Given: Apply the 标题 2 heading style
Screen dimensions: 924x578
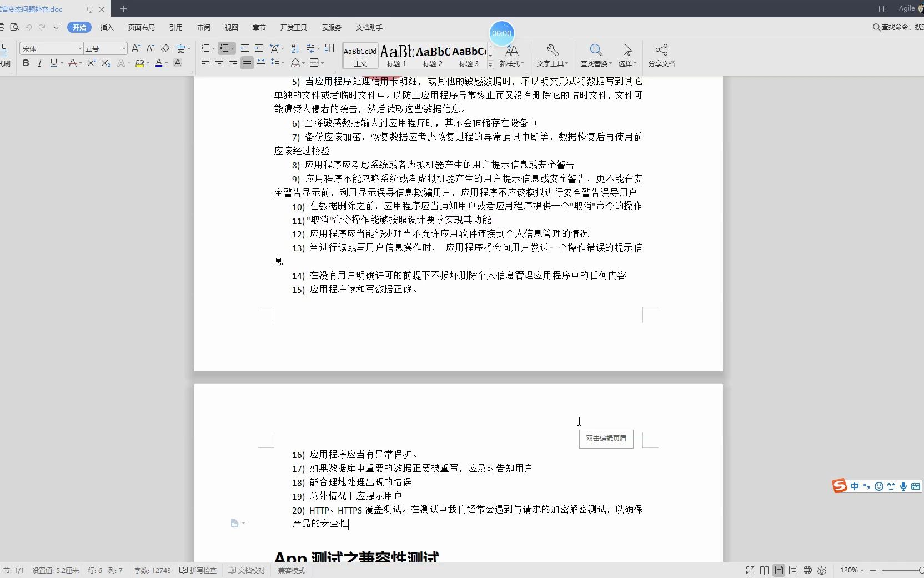Looking at the screenshot, I should pyautogui.click(x=433, y=56).
